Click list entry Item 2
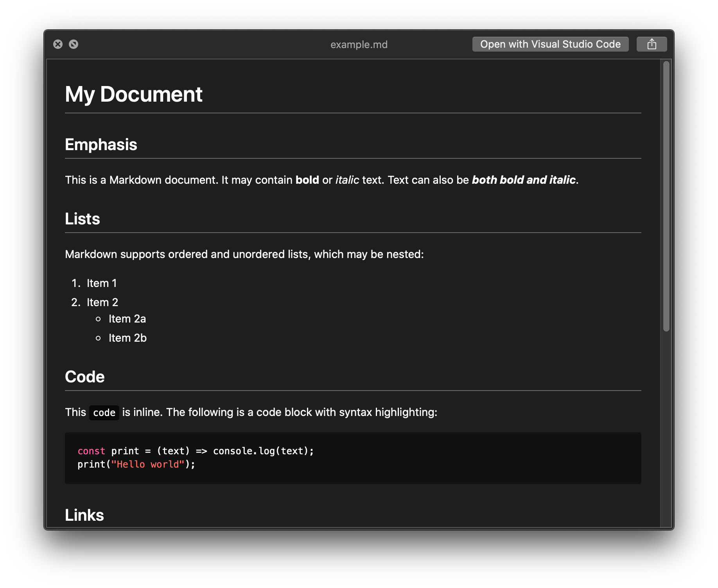This screenshot has height=588, width=718. [x=102, y=302]
